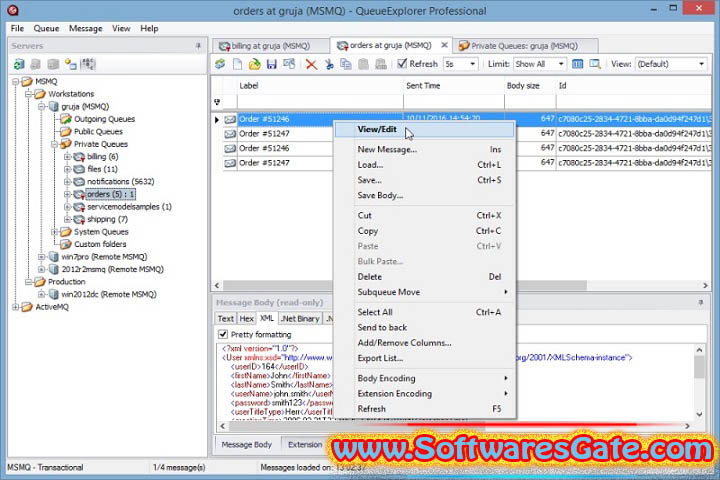
Task: Choose View/Edit from the context menu
Action: click(x=424, y=130)
